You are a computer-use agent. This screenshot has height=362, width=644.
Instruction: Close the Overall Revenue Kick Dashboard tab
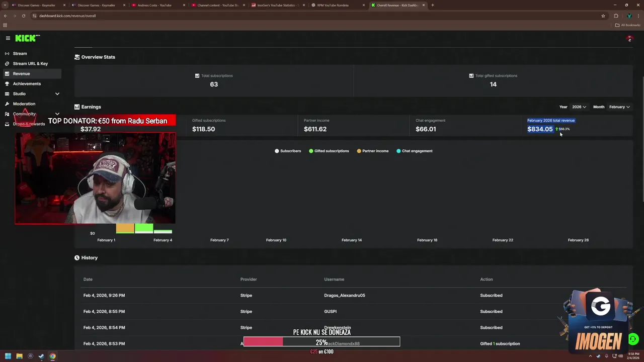pyautogui.click(x=424, y=5)
